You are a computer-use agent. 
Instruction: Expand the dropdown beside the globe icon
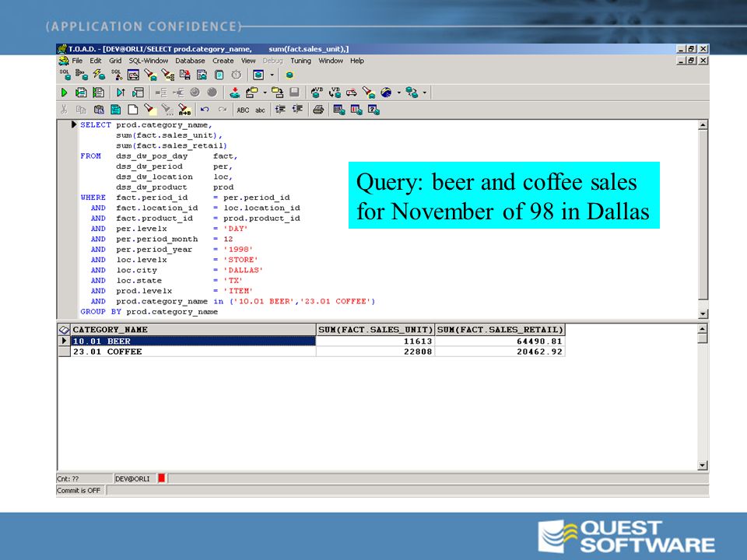click(x=398, y=93)
